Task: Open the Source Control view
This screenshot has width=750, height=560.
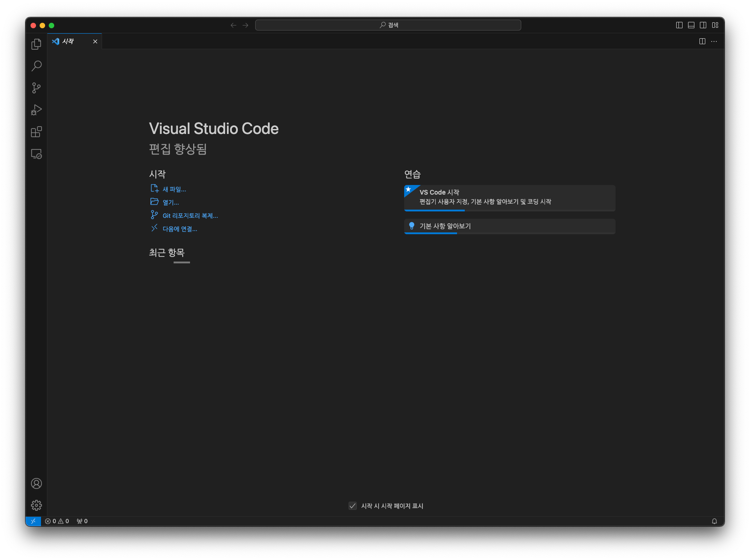Action: pyautogui.click(x=36, y=88)
